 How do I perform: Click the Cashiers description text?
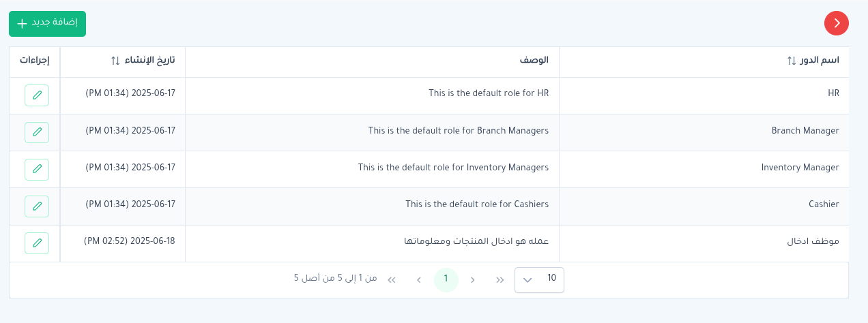476,204
